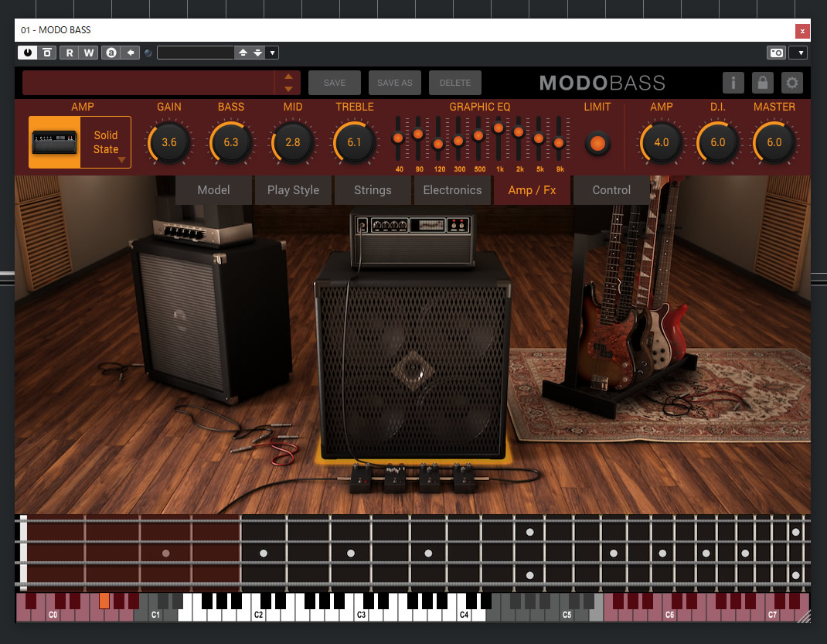
Task: Toggle the plugin power bypass button
Action: pos(27,53)
